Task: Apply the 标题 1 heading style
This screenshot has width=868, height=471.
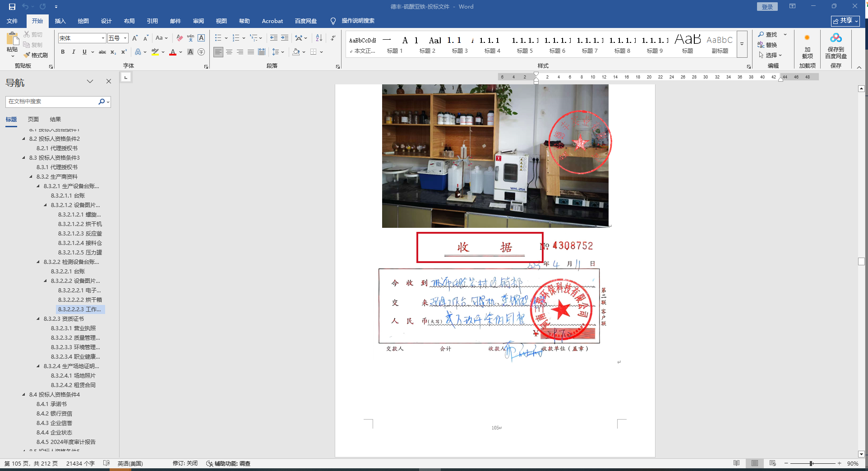Action: click(x=395, y=44)
